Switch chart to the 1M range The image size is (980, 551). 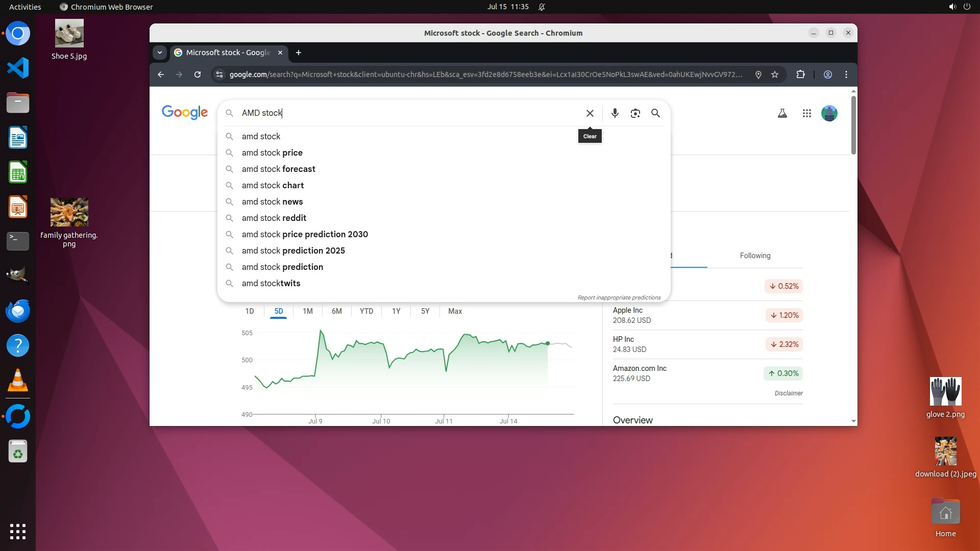pos(307,311)
